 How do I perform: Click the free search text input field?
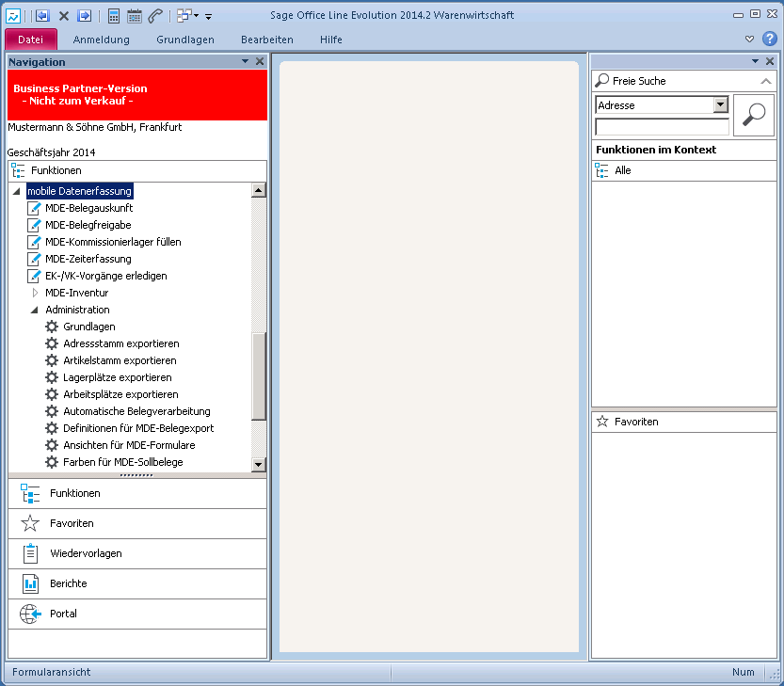(662, 126)
